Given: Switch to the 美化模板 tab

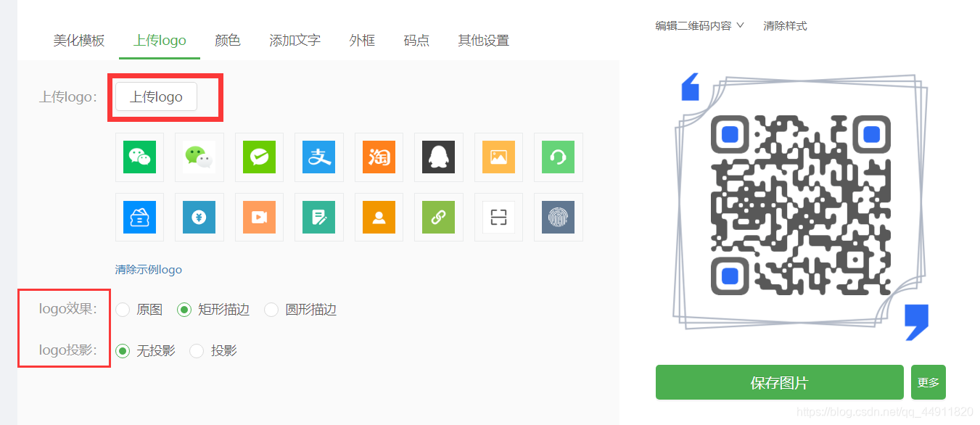Looking at the screenshot, I should pos(79,41).
